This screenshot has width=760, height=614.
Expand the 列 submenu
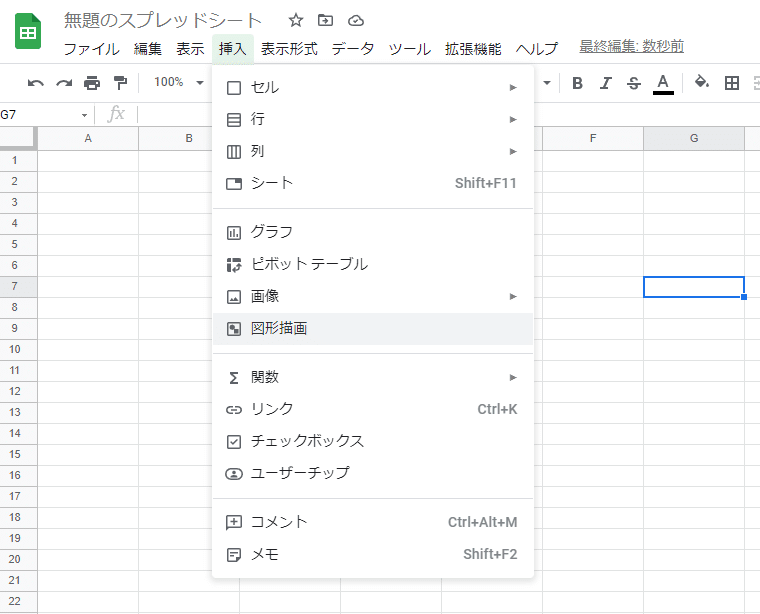373,152
